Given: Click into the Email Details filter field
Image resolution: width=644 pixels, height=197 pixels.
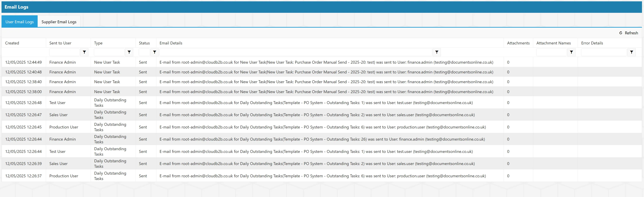Looking at the screenshot, I should [296, 52].
